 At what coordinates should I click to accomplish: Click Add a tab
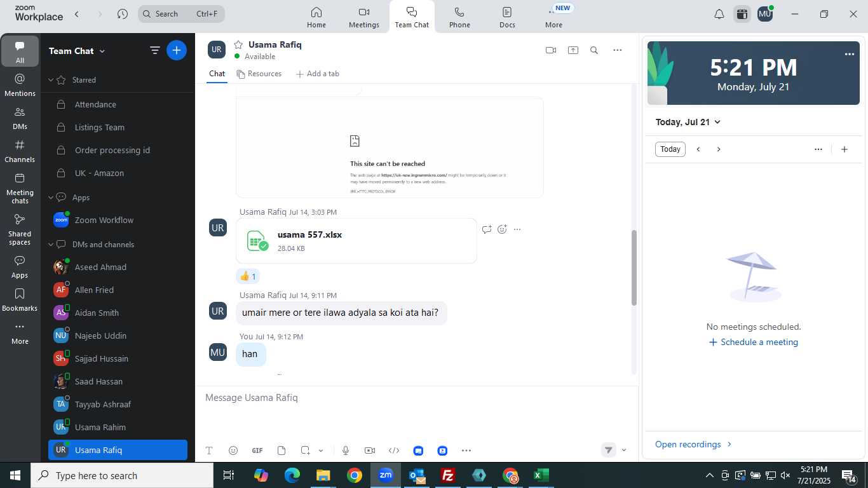coord(318,74)
